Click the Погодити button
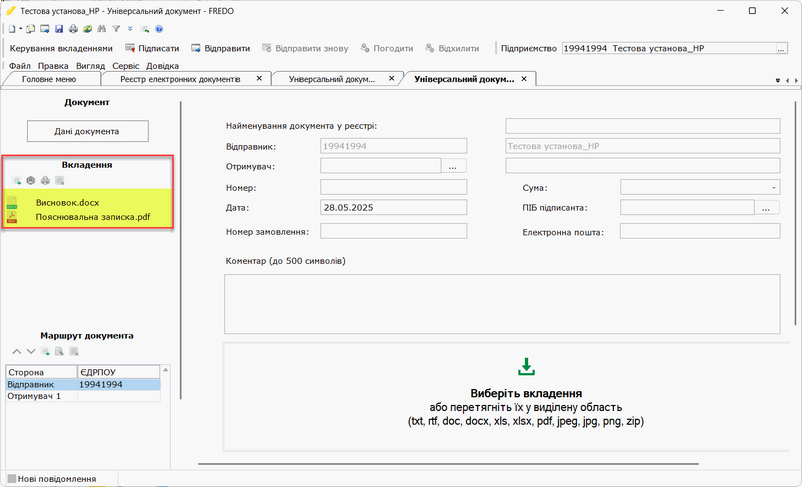This screenshot has width=802, height=487. (x=387, y=49)
